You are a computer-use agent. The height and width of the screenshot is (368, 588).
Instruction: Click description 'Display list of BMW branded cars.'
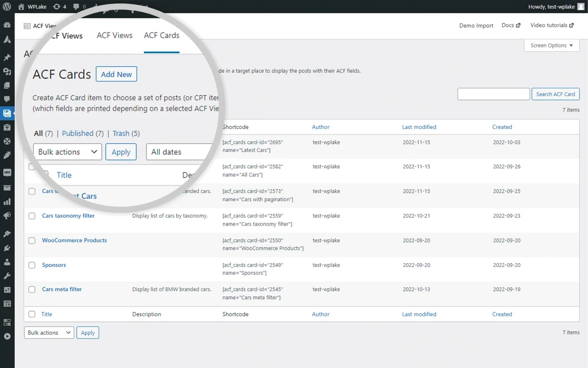(x=171, y=289)
